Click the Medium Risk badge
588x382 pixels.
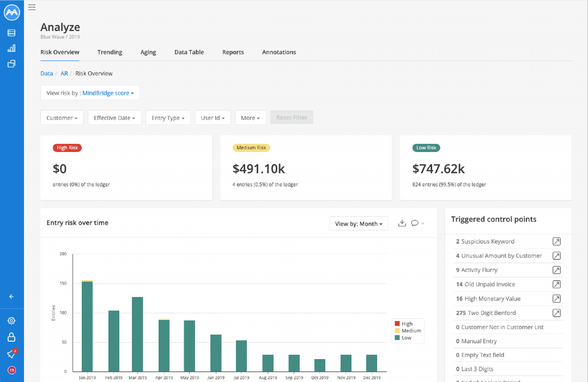click(251, 148)
